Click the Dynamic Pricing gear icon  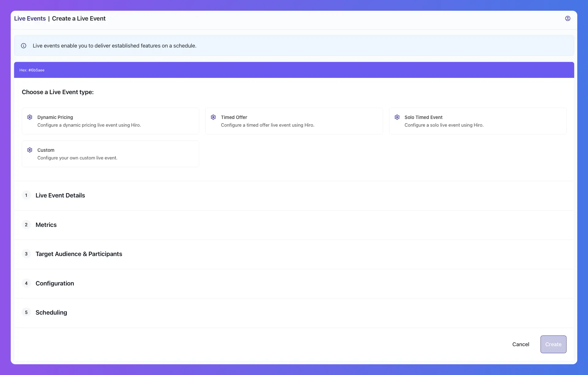click(30, 117)
